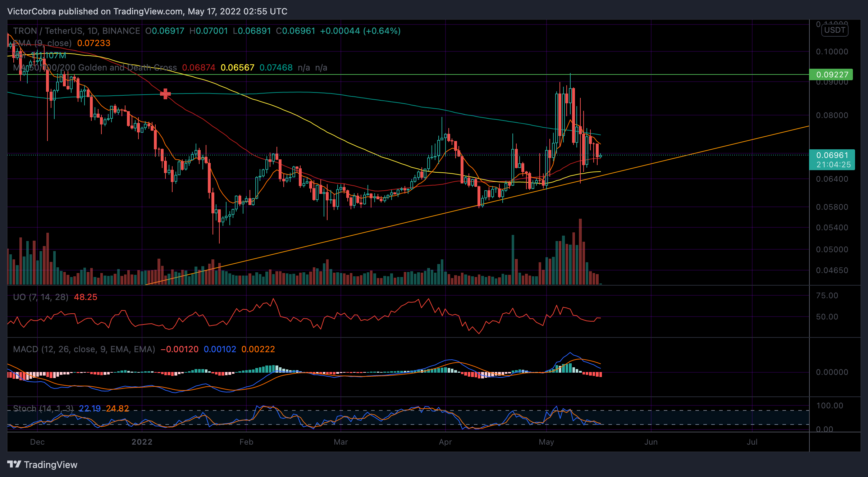The image size is (868, 477).
Task: Click the red death cross marker
Action: [165, 94]
